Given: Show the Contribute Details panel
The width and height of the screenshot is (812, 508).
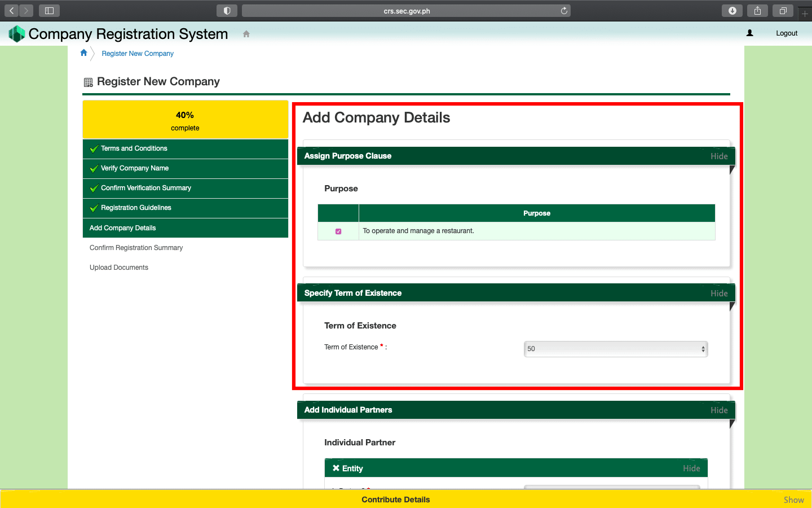Looking at the screenshot, I should click(x=793, y=500).
